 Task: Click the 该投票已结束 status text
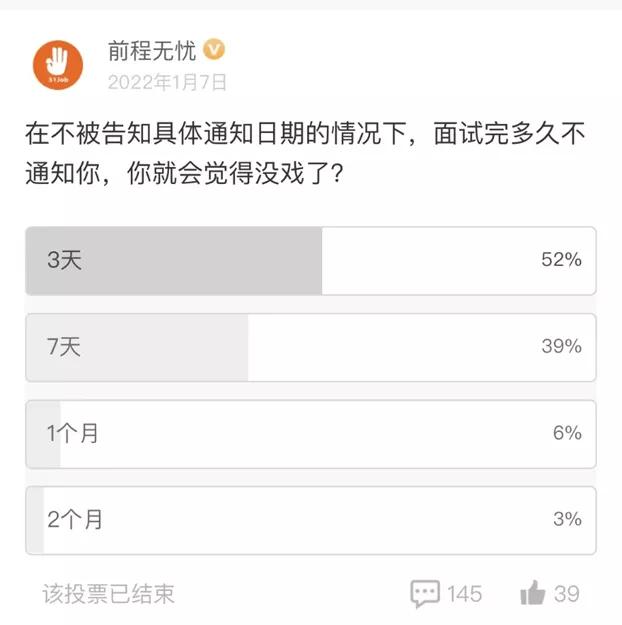pyautogui.click(x=108, y=594)
